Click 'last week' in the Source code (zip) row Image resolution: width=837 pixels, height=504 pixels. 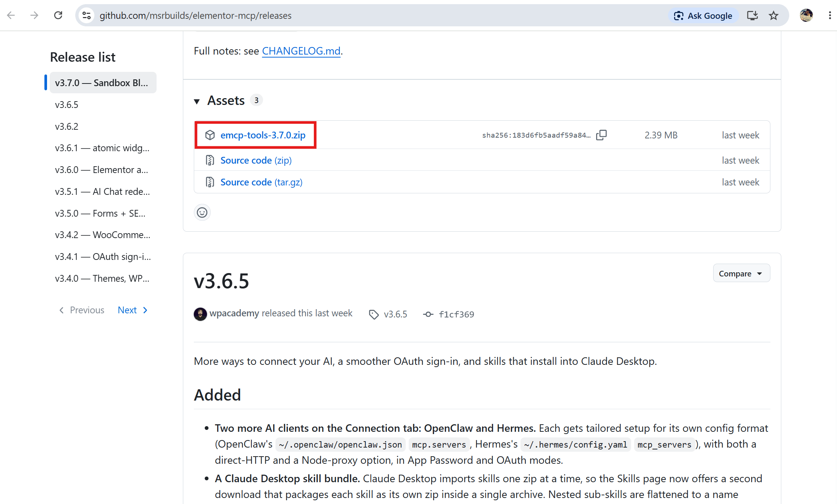(x=740, y=160)
